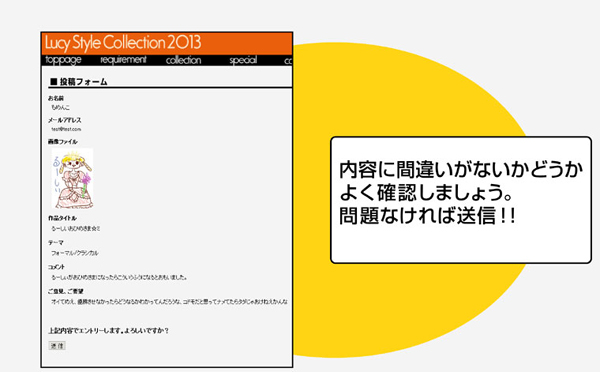Go to the requirement navigation tab
This screenshot has width=600, height=372.
123,60
